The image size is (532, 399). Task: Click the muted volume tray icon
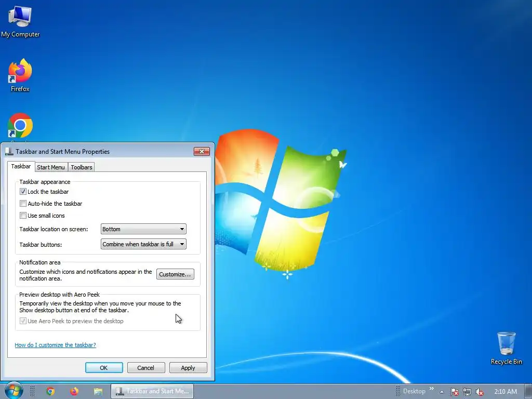(480, 392)
